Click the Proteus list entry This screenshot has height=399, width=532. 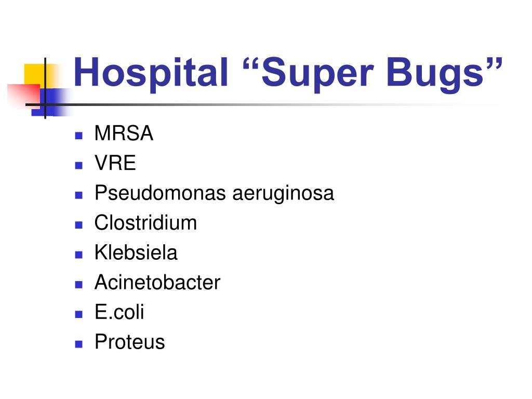[x=129, y=342]
